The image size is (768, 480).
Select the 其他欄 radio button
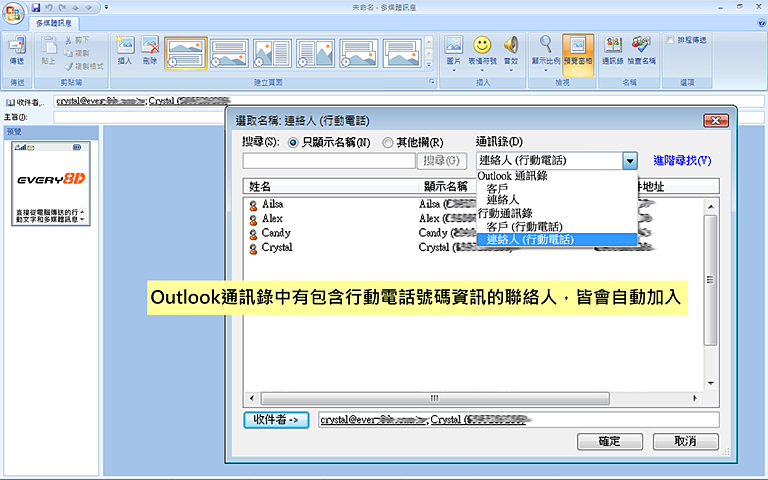388,143
